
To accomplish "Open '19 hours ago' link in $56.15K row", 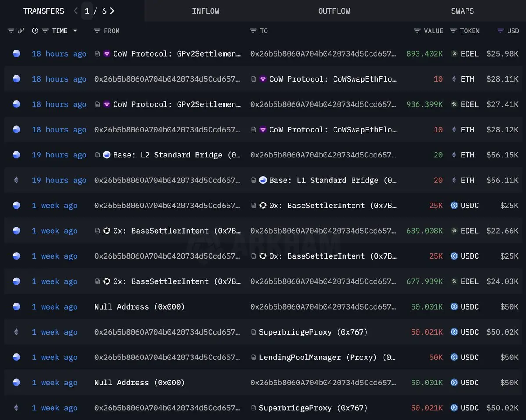I will point(59,155).
